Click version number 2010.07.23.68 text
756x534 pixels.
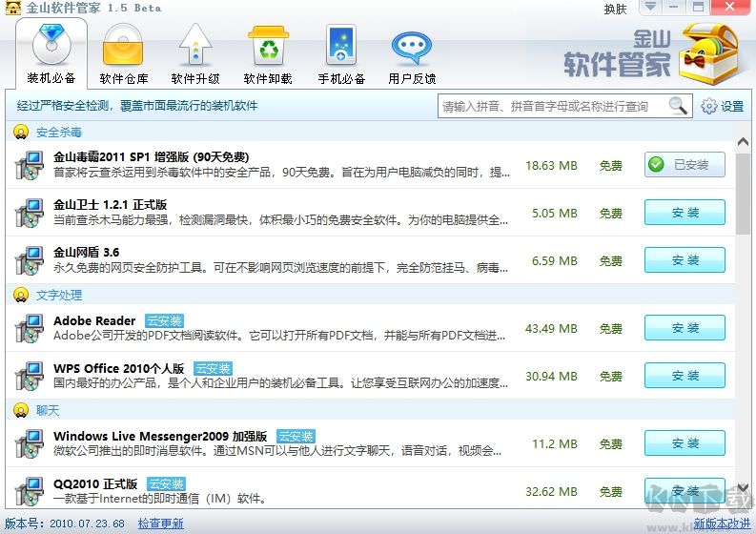(x=87, y=524)
